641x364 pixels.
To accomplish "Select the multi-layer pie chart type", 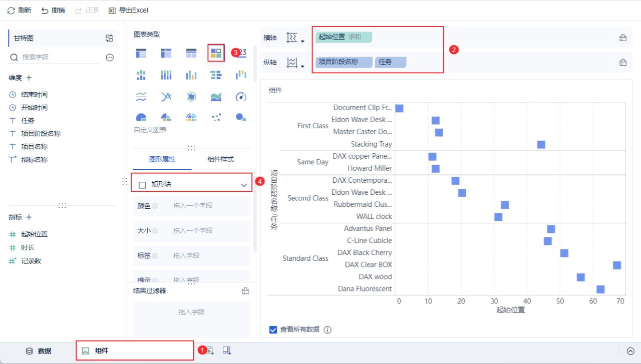I will 191,117.
